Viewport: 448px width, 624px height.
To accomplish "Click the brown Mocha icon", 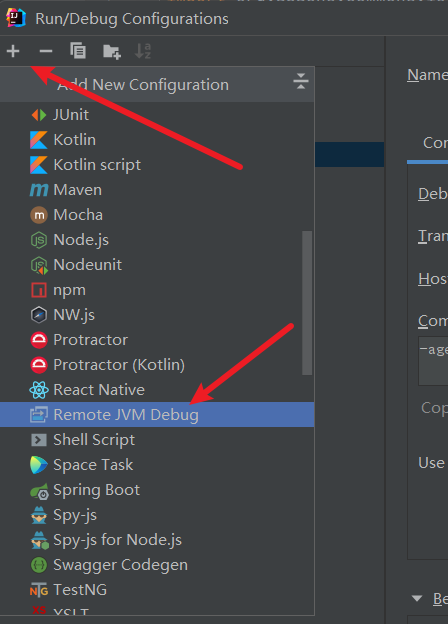I will click(x=39, y=215).
